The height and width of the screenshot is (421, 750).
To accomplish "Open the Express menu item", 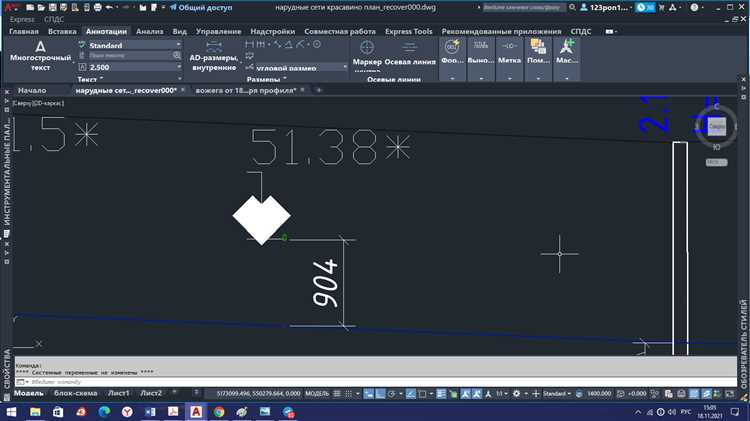I will (x=22, y=19).
